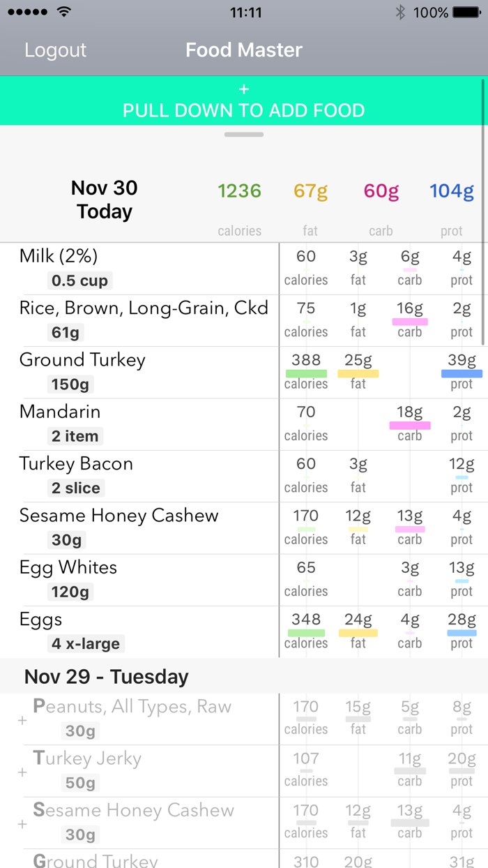Tap PULL DOWN TO ADD FOOD banner
488x868 pixels.
click(244, 110)
